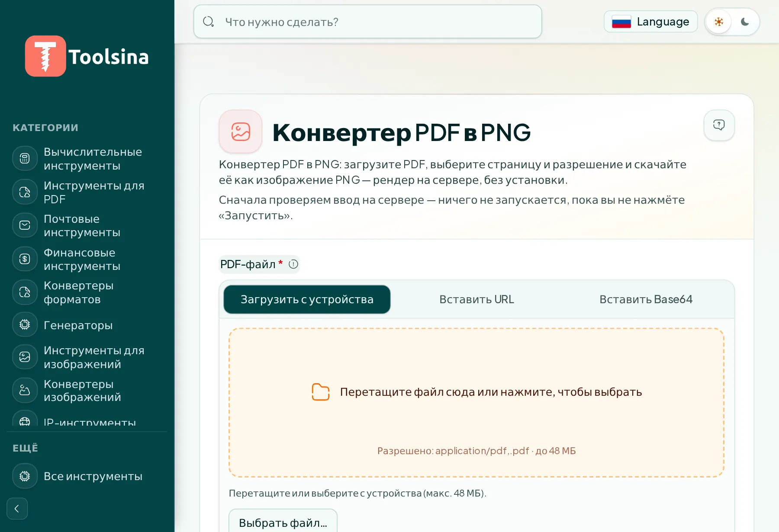Switch to the Вставить URL tab
779x532 pixels.
click(476, 299)
